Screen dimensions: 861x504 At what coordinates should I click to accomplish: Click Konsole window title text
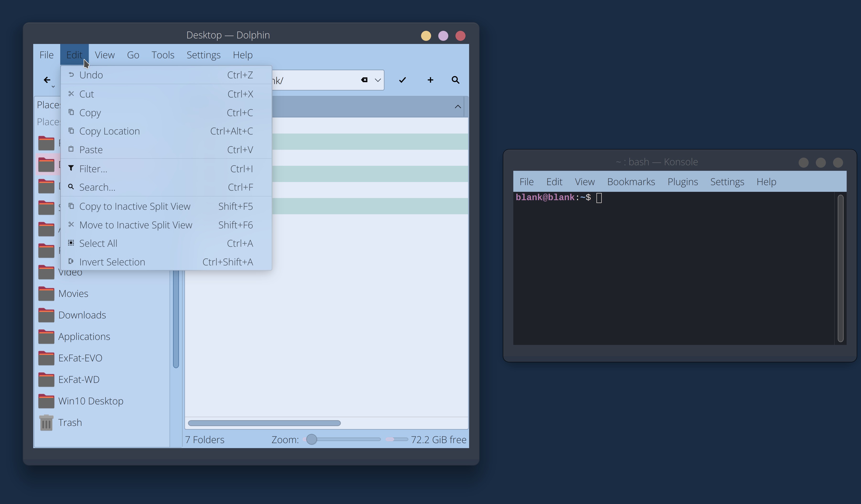click(657, 162)
